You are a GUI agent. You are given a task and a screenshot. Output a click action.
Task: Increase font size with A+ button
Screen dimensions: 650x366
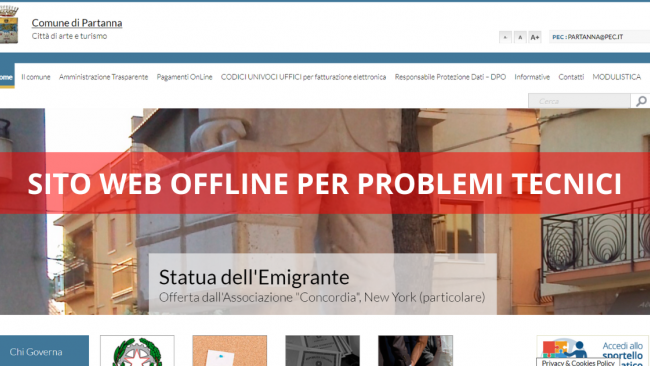coord(535,37)
